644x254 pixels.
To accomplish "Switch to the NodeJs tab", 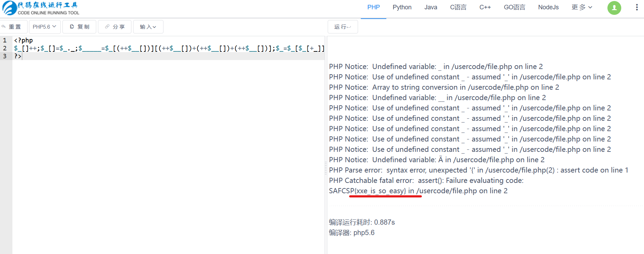I will (548, 7).
